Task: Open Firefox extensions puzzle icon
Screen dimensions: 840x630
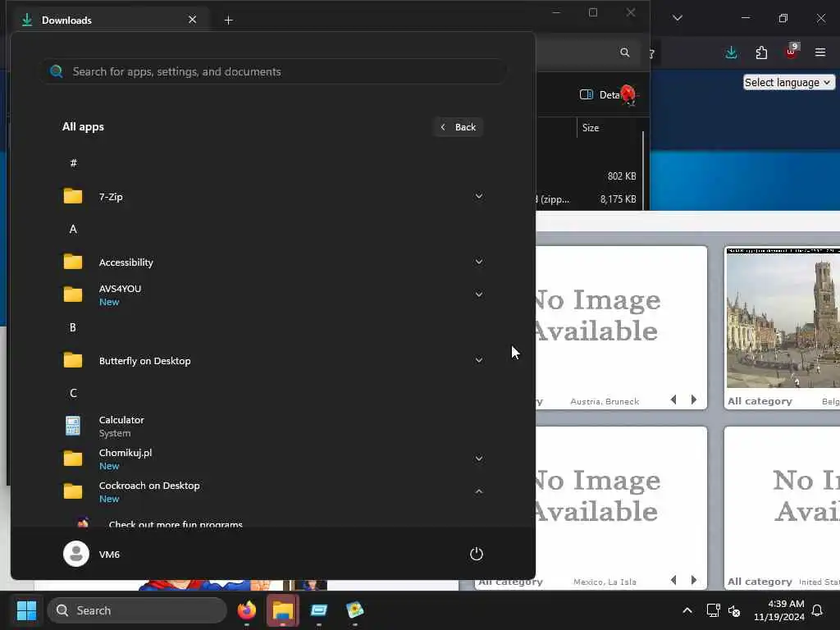Action: (x=761, y=52)
